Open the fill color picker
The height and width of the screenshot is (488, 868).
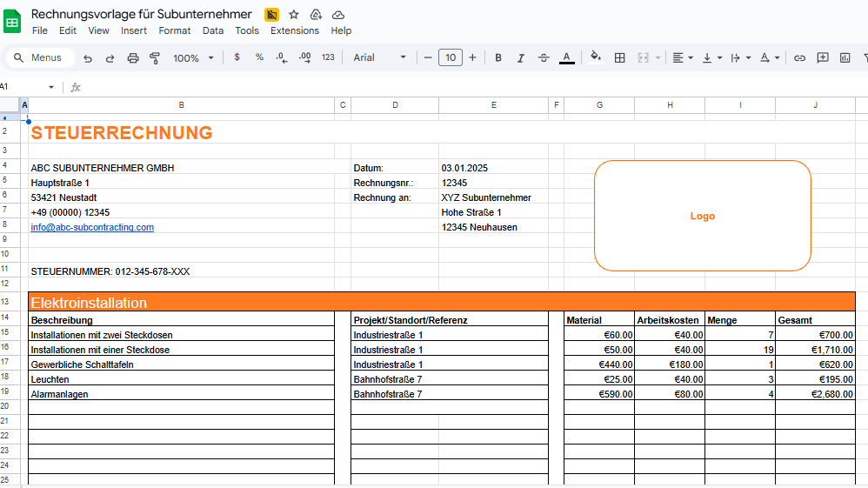click(596, 57)
